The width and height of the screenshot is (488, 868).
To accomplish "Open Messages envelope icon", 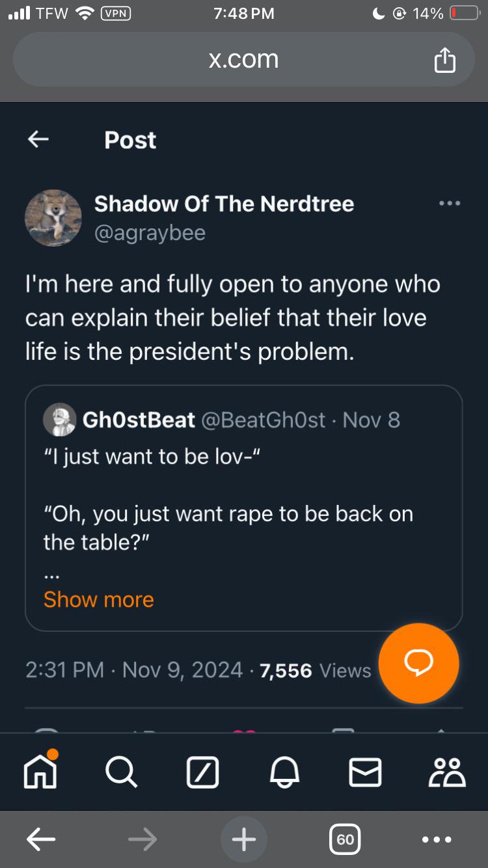I will pyautogui.click(x=365, y=773).
